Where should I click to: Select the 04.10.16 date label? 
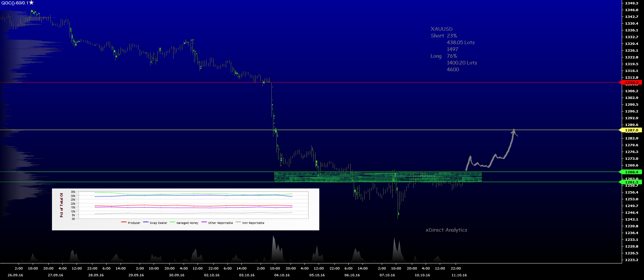pyautogui.click(x=282, y=275)
